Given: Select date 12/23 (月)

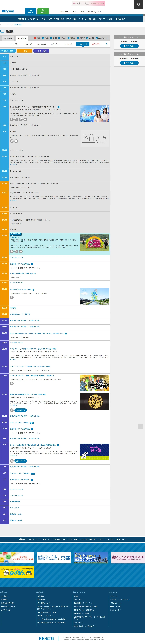Looking at the screenshot, I should pos(14,44).
